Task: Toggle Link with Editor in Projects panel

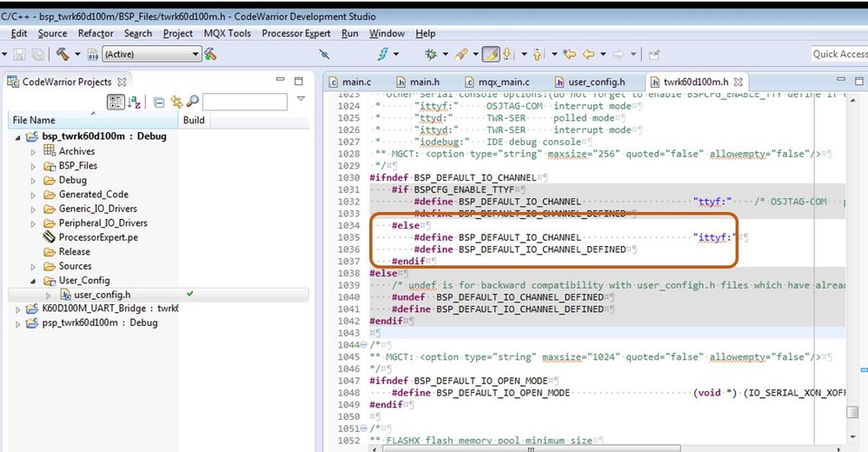Action: click(x=176, y=102)
